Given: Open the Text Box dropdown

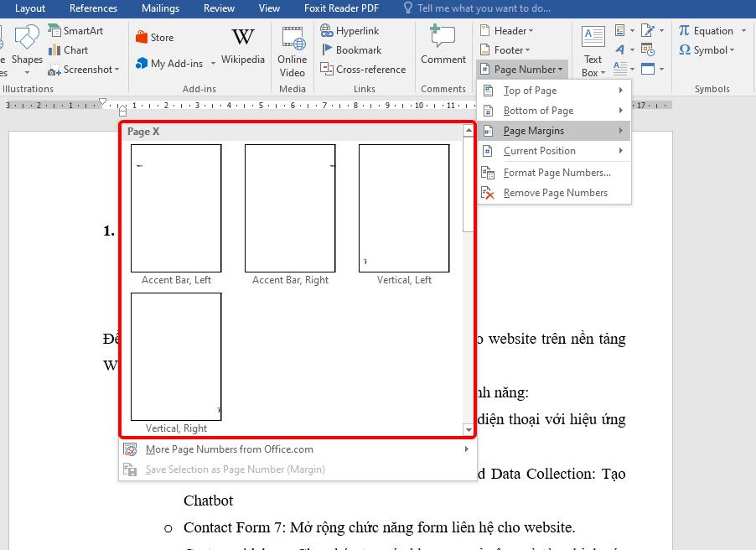Looking at the screenshot, I should [593, 50].
